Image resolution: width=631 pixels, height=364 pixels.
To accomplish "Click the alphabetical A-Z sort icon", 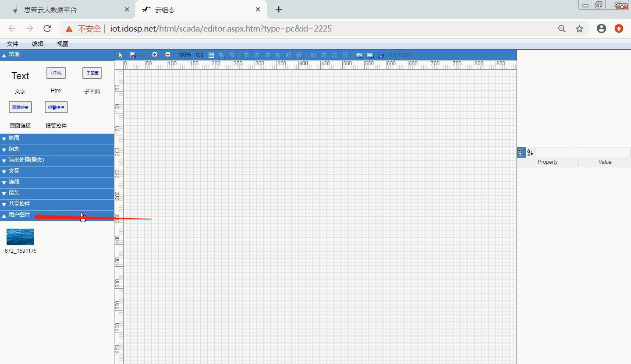I will tap(530, 152).
